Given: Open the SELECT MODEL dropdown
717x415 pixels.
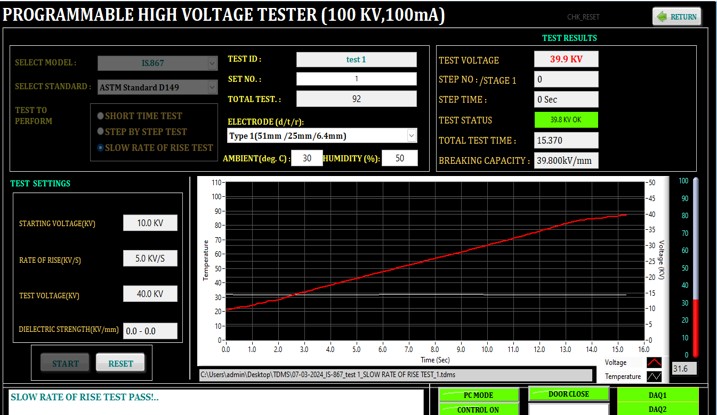Looking at the screenshot, I should pos(158,64).
